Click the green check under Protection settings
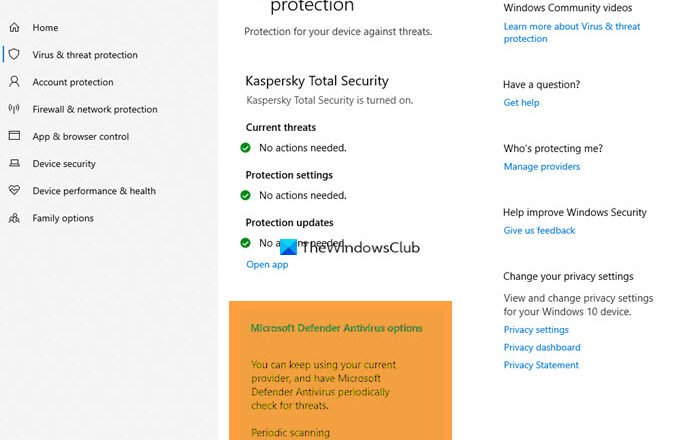 click(x=246, y=195)
